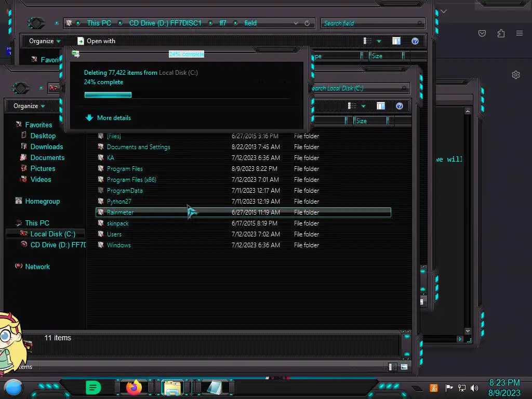Select the [Files] folder
This screenshot has height=399, width=532.
(114, 136)
